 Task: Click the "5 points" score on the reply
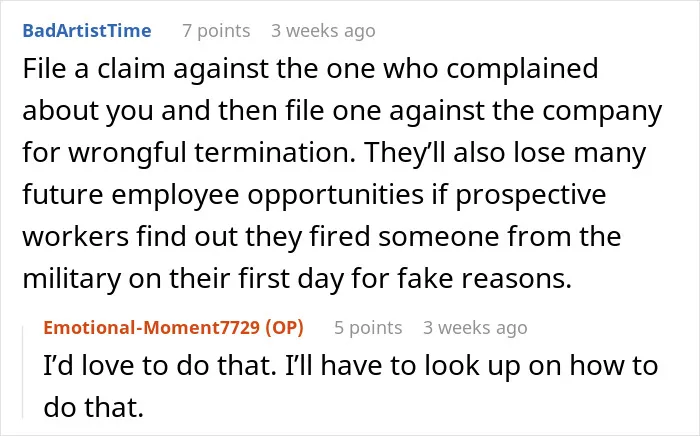pyautogui.click(x=368, y=328)
